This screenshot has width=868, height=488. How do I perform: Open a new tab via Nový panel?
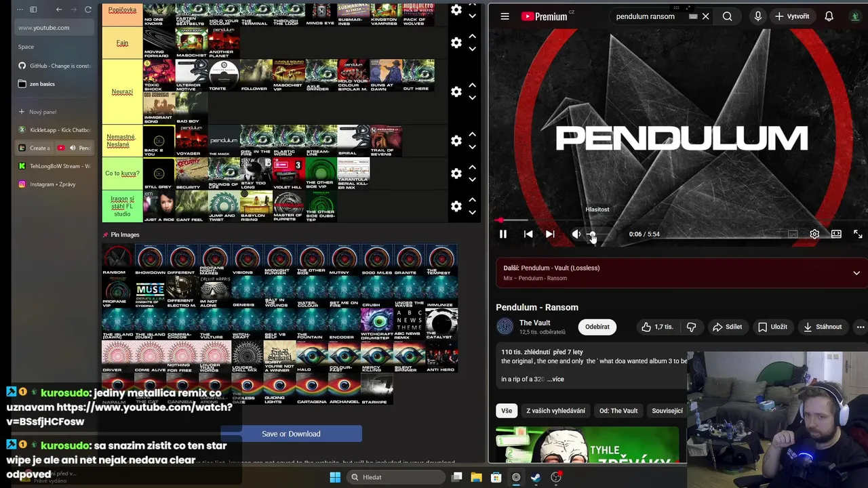coord(56,112)
